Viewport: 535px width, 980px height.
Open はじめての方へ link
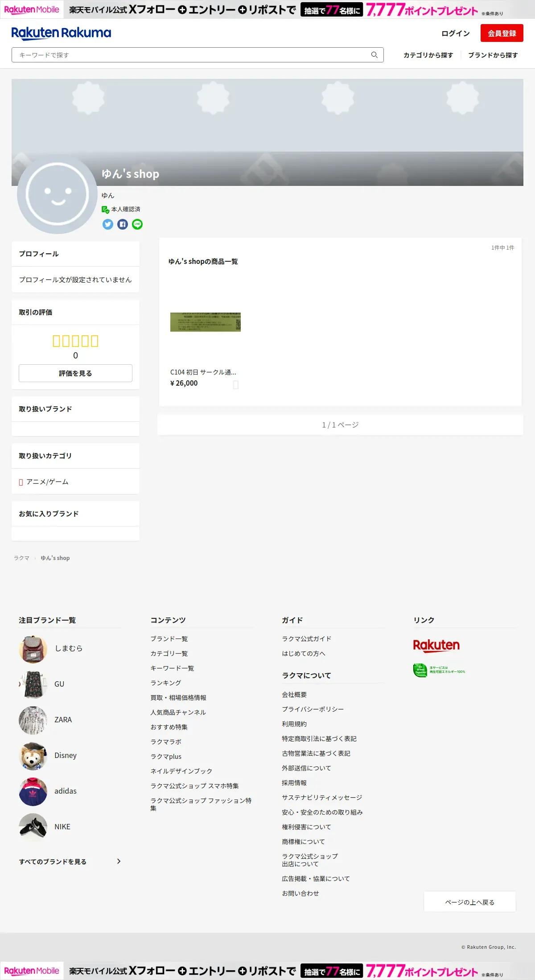point(304,654)
